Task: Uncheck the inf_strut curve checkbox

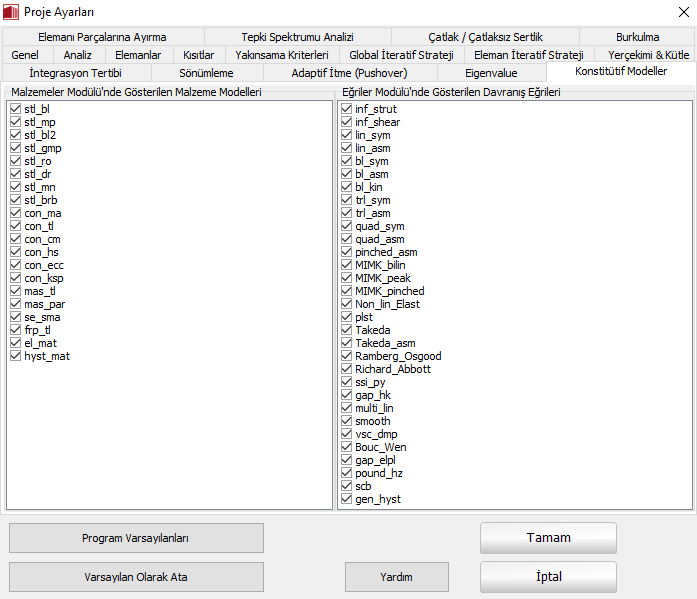Action: tap(346, 109)
